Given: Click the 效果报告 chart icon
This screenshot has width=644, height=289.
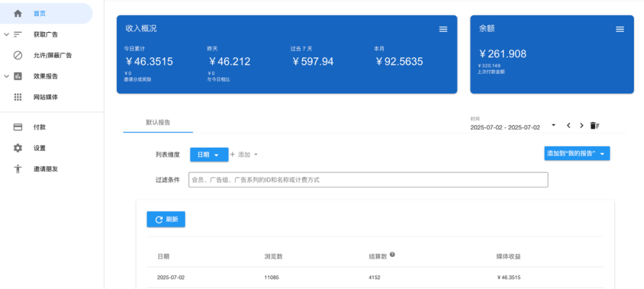Looking at the screenshot, I should point(18,76).
